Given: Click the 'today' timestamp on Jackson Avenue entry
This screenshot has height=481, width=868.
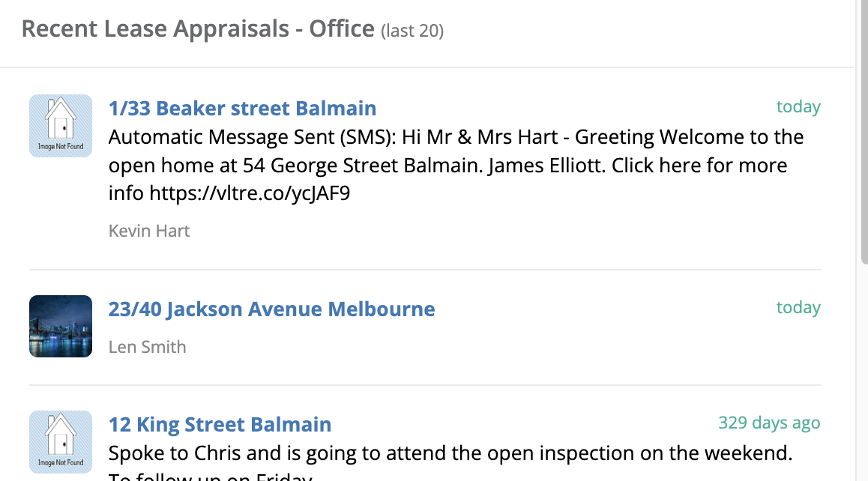Looking at the screenshot, I should tap(798, 307).
